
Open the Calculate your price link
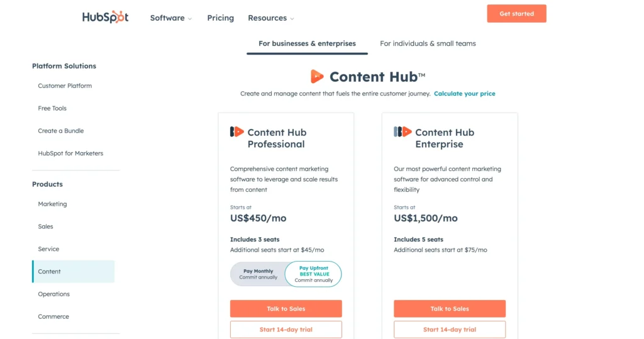[x=464, y=94]
